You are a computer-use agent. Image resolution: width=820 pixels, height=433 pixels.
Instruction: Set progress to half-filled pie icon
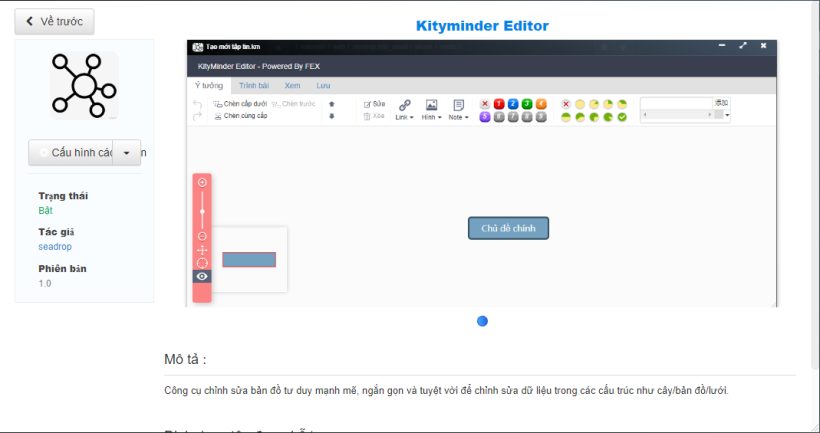point(566,117)
